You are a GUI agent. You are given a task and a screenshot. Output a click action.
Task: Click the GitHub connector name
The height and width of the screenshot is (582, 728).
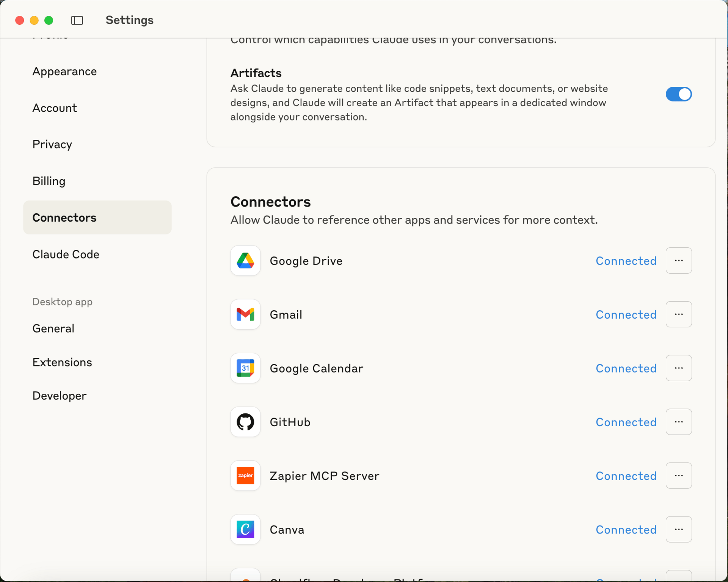pos(290,422)
